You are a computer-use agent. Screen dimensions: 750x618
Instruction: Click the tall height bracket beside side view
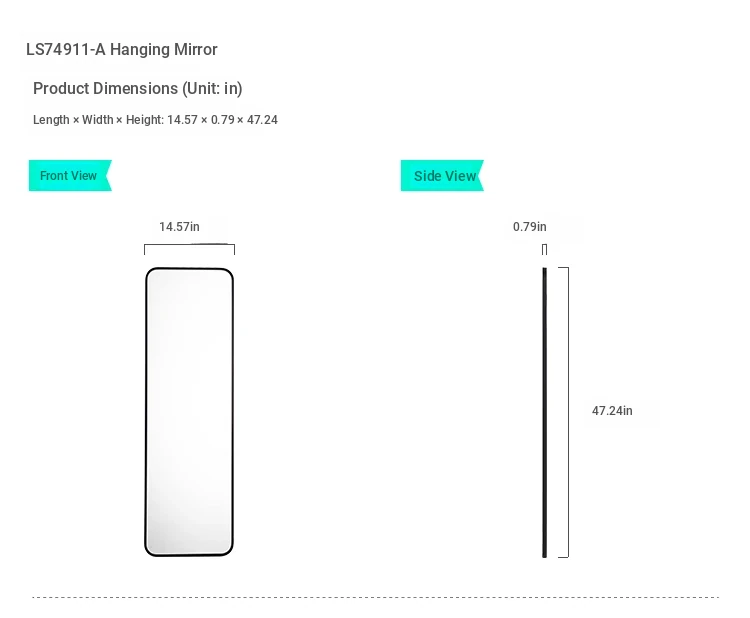[x=564, y=412]
